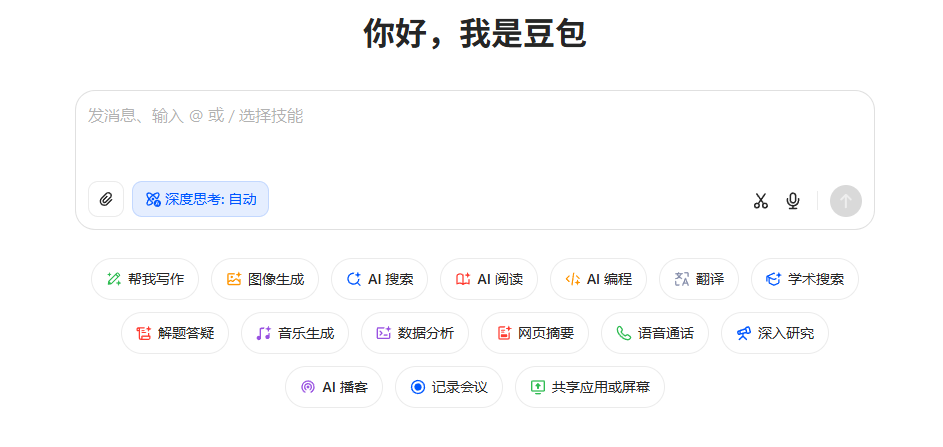The image size is (943, 447).
Task: Open 帮我写作 skill
Action: (145, 279)
